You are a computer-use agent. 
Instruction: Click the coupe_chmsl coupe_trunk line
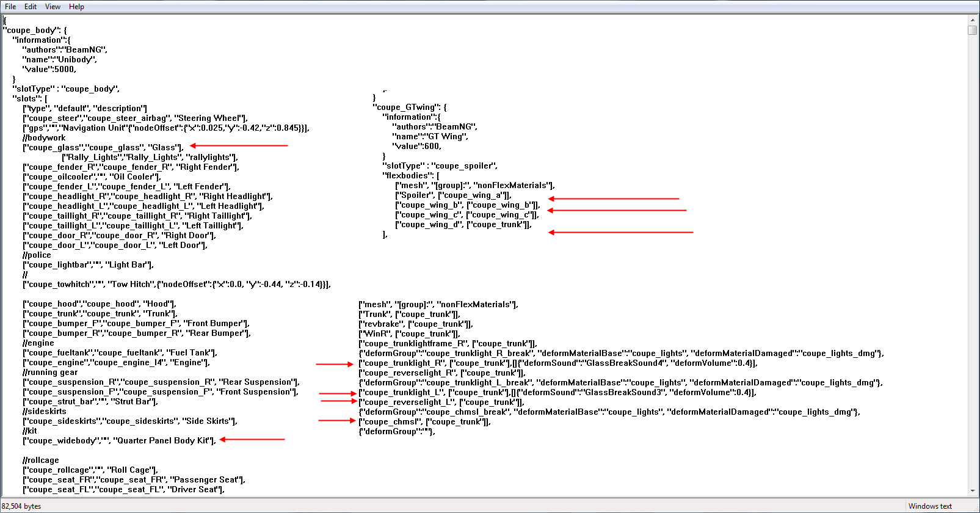coord(424,421)
